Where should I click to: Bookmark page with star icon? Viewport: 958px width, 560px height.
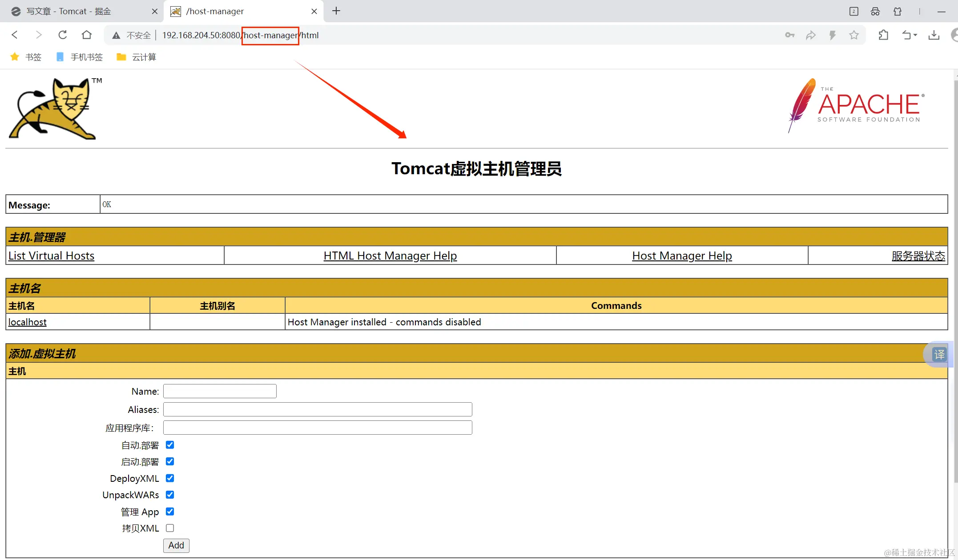click(853, 35)
